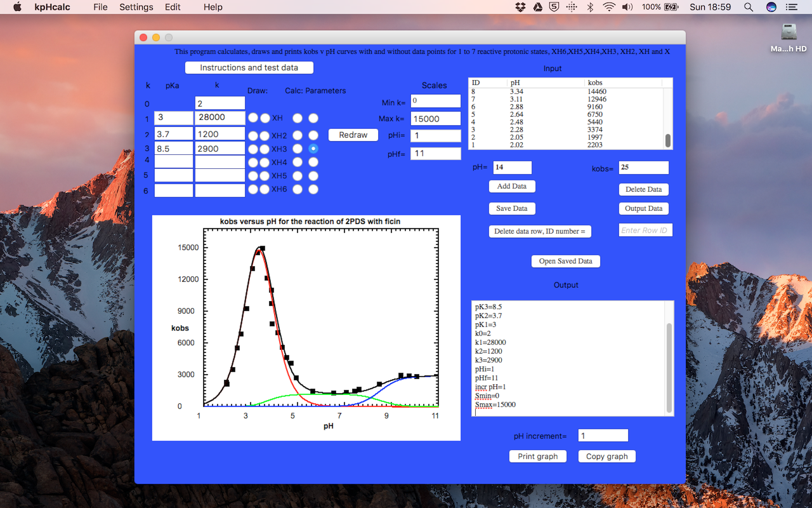Focus the Enter Row ID field
This screenshot has height=508, width=812.
click(645, 230)
